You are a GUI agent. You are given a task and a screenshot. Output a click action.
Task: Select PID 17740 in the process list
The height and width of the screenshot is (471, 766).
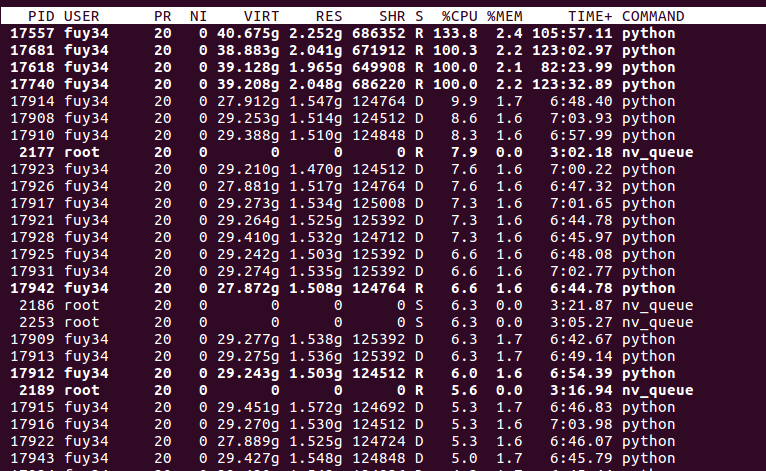coord(32,84)
